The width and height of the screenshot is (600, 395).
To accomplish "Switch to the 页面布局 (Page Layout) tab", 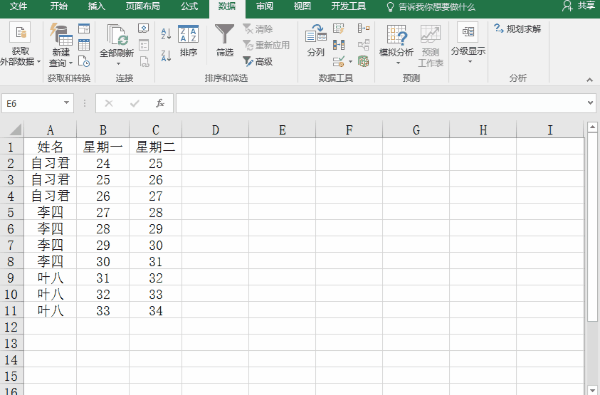I will pos(143,7).
